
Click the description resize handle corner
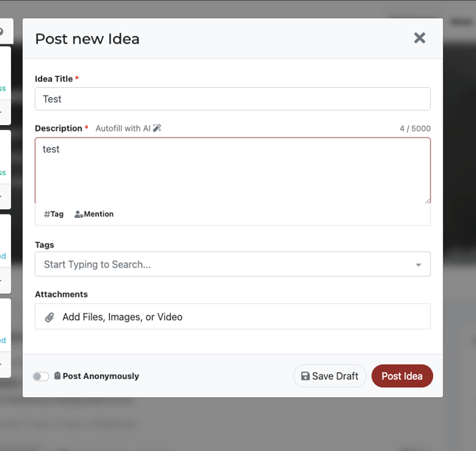428,201
